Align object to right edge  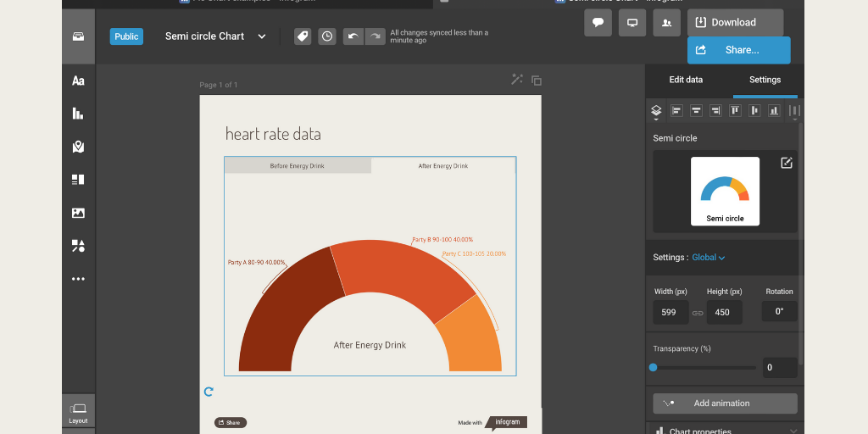715,111
